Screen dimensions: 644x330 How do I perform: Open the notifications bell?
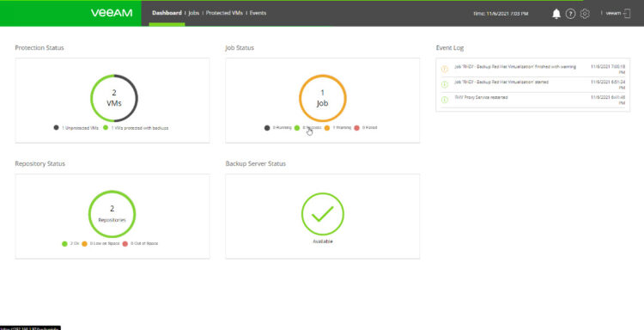tap(556, 14)
